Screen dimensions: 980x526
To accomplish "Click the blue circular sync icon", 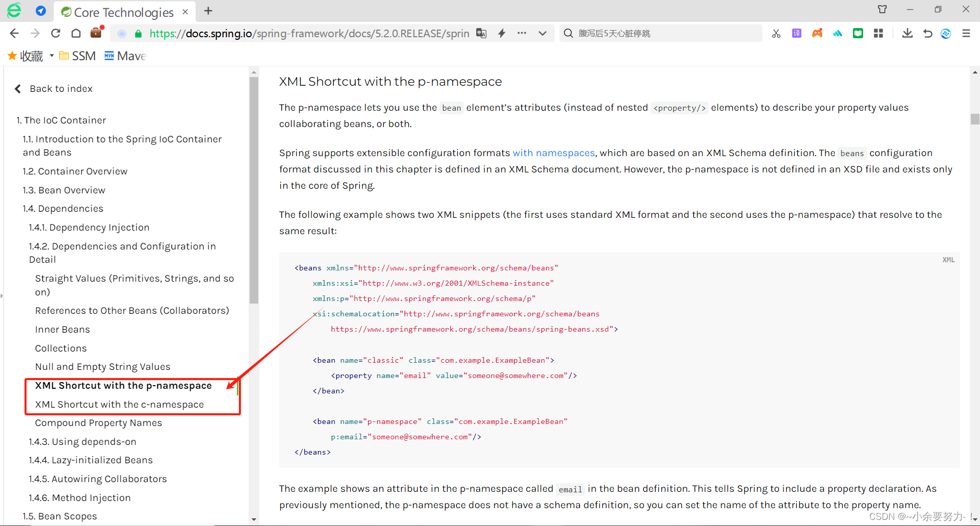I will (x=946, y=34).
